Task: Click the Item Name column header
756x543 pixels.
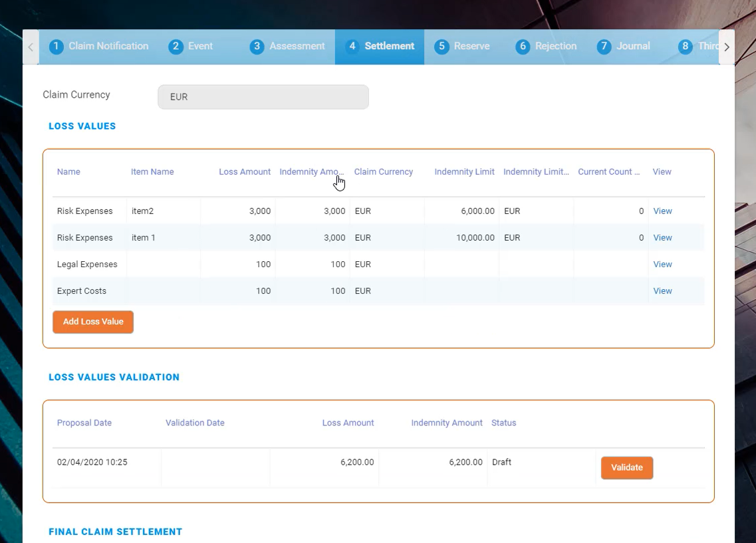Action: point(152,172)
